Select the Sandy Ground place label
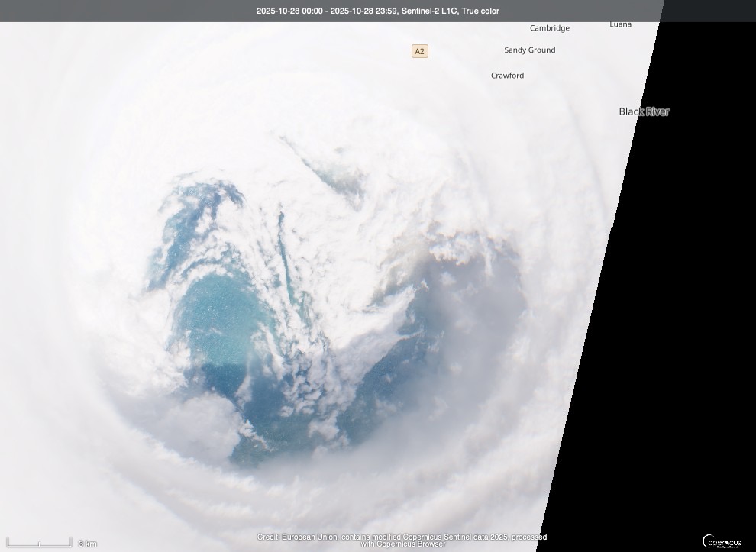The width and height of the screenshot is (756, 552). pos(529,50)
